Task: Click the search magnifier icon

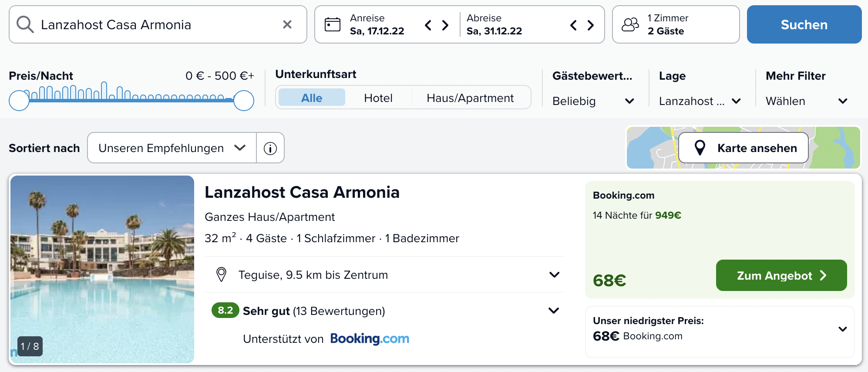Action: (x=25, y=25)
